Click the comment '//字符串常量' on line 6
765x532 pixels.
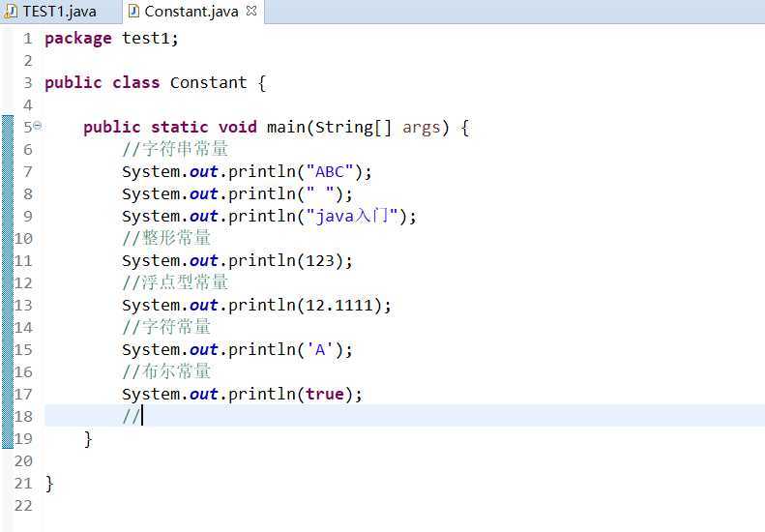click(175, 149)
